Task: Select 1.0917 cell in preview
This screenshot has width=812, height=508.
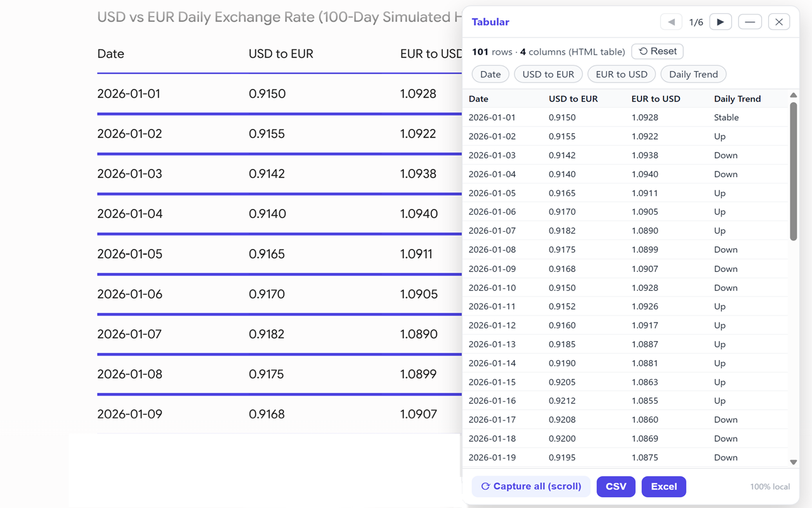Action: click(x=645, y=325)
